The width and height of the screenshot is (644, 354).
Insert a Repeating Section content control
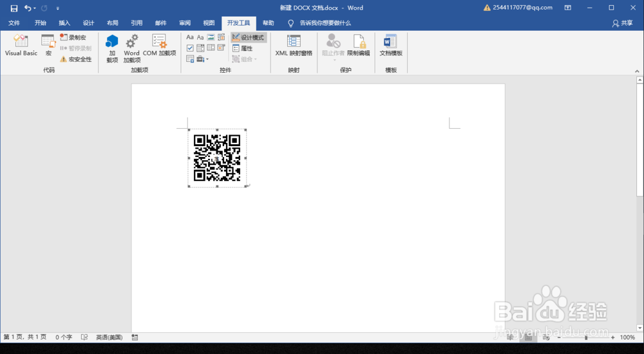click(x=190, y=59)
